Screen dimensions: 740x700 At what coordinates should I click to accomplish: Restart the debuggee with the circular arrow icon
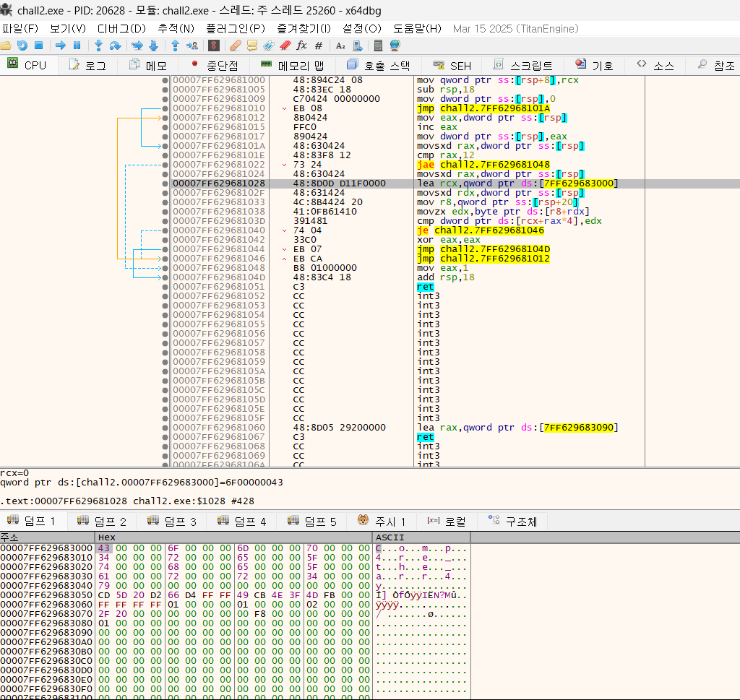pyautogui.click(x=22, y=45)
